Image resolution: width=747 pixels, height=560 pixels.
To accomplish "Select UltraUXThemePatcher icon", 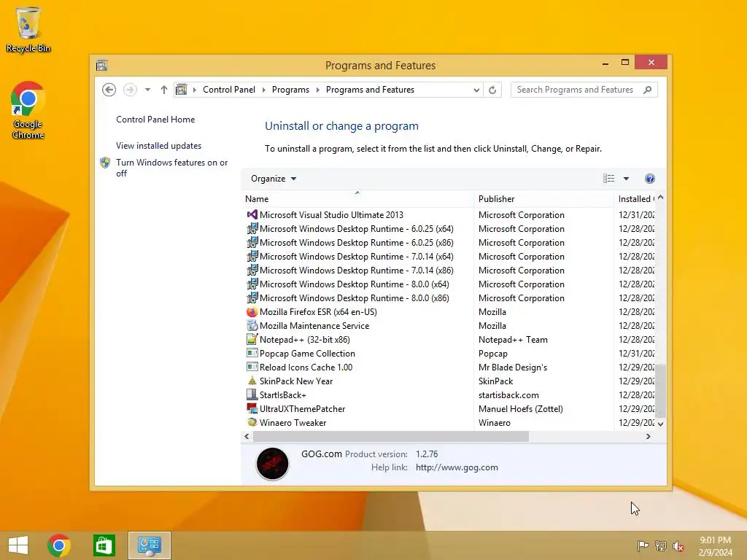I will pos(252,408).
